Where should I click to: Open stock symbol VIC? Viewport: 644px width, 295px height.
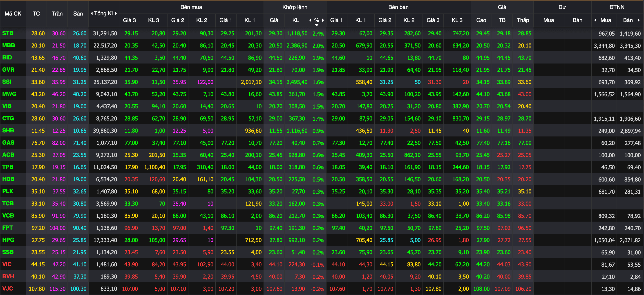[x=7, y=264]
